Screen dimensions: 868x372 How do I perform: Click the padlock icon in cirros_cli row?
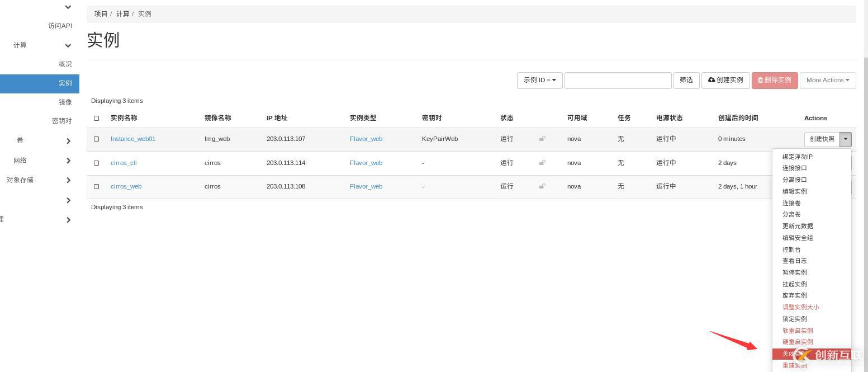pyautogui.click(x=542, y=163)
